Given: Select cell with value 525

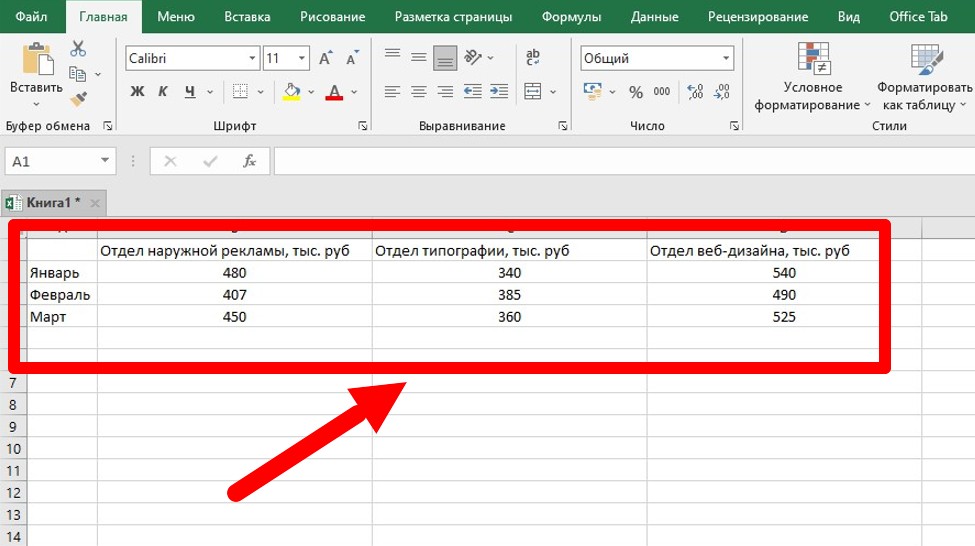Looking at the screenshot, I should tap(784, 317).
